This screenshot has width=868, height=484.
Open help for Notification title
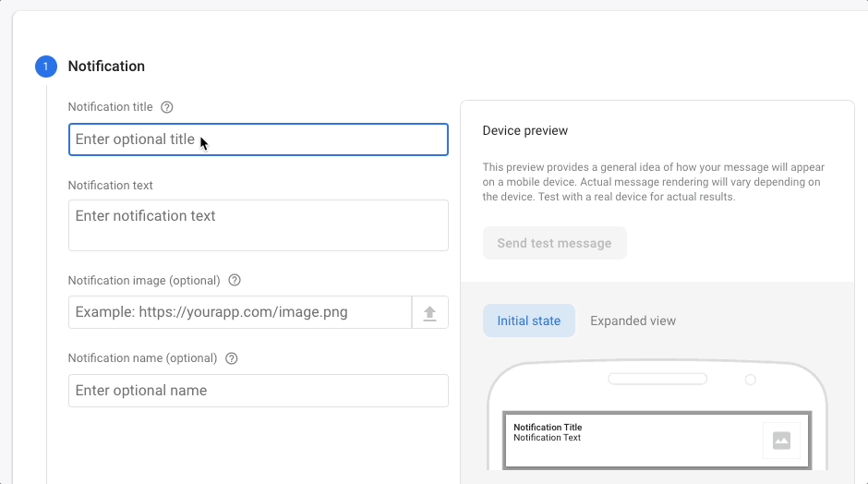tap(166, 107)
